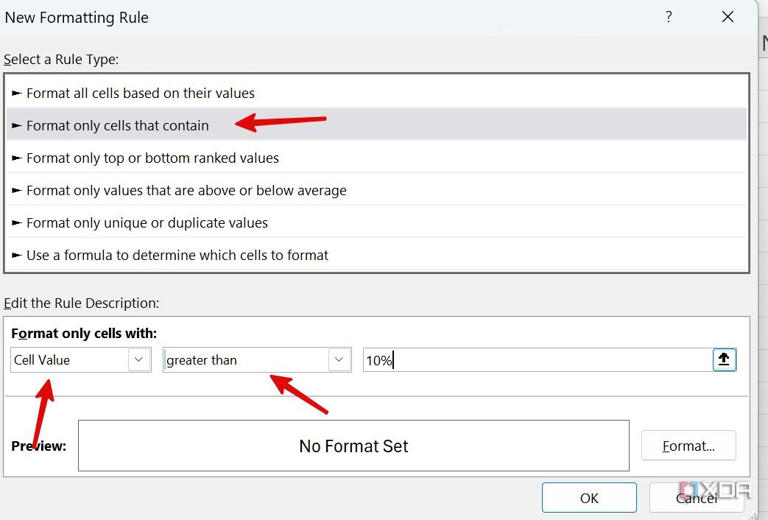Click the Select a Rule Type label
Image resolution: width=768 pixels, height=520 pixels.
pos(61,59)
